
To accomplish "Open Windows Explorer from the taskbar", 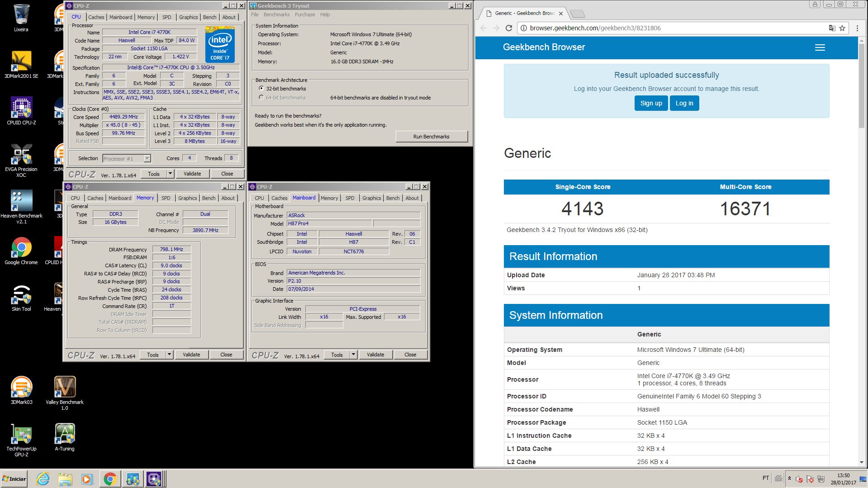I will coord(65,479).
